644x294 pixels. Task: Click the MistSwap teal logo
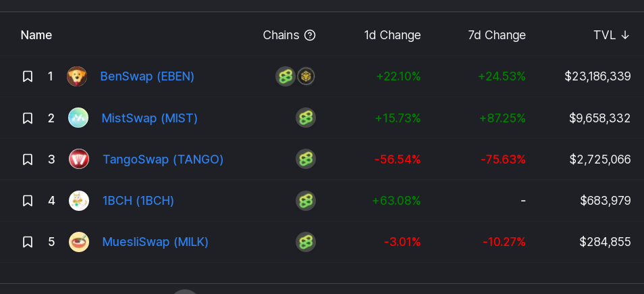pos(78,118)
